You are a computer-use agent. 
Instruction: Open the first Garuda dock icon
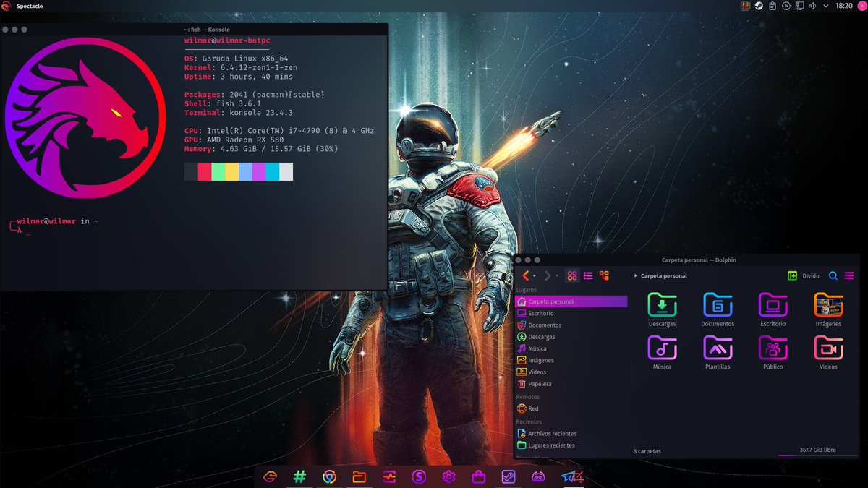pos(270,476)
